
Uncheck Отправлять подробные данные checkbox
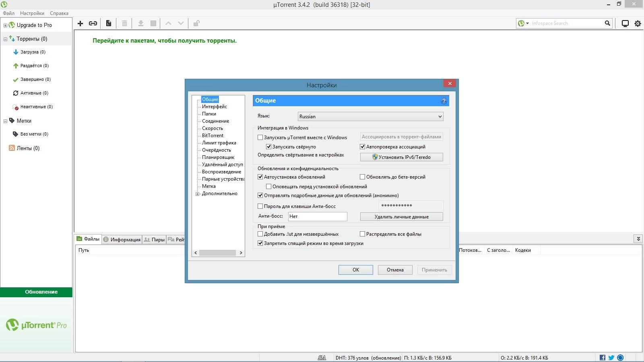click(260, 195)
